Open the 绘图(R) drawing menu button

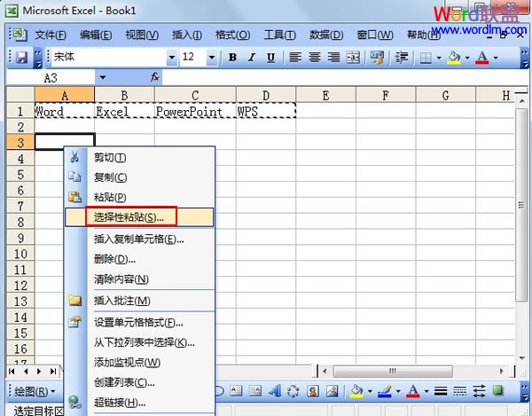pos(35,391)
